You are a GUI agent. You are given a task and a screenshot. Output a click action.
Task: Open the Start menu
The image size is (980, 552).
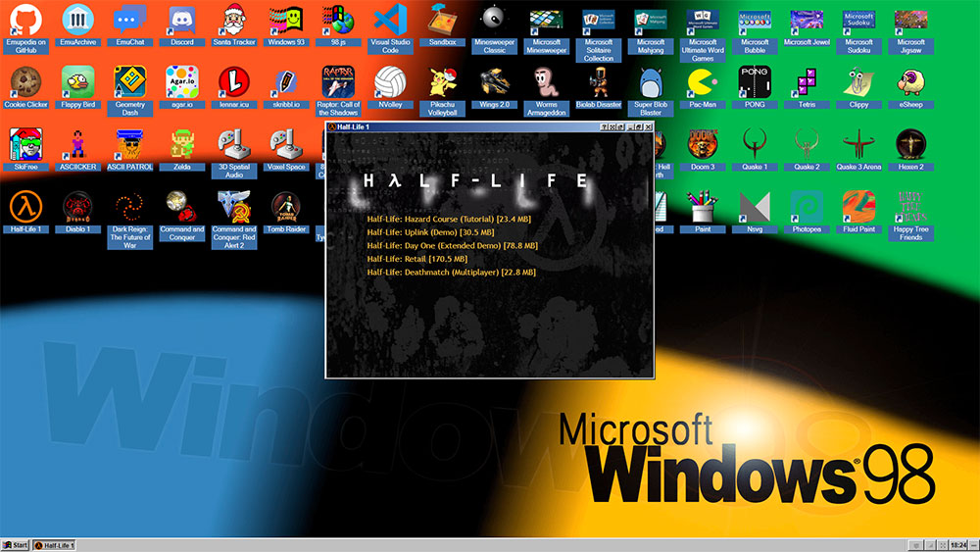tap(16, 544)
